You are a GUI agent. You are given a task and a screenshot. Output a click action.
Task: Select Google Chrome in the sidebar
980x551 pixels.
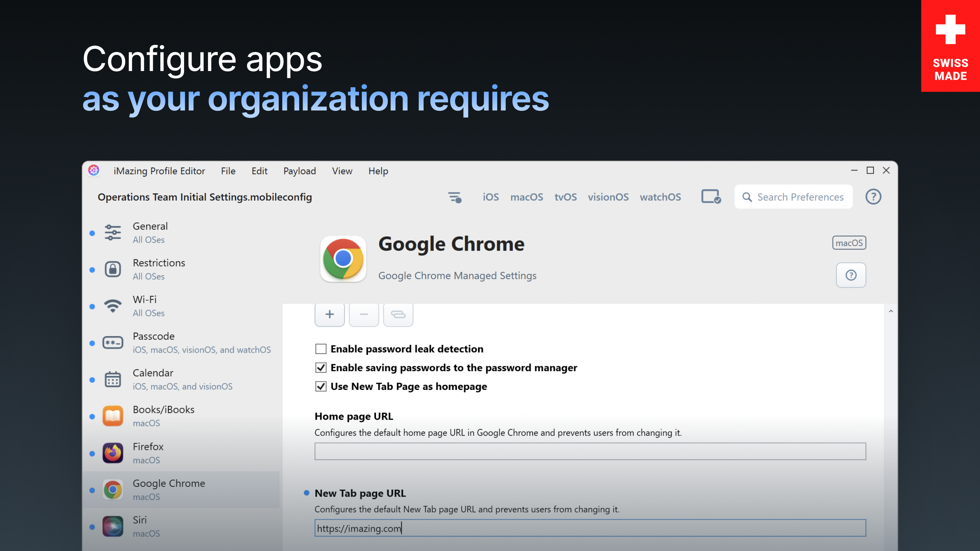(181, 489)
